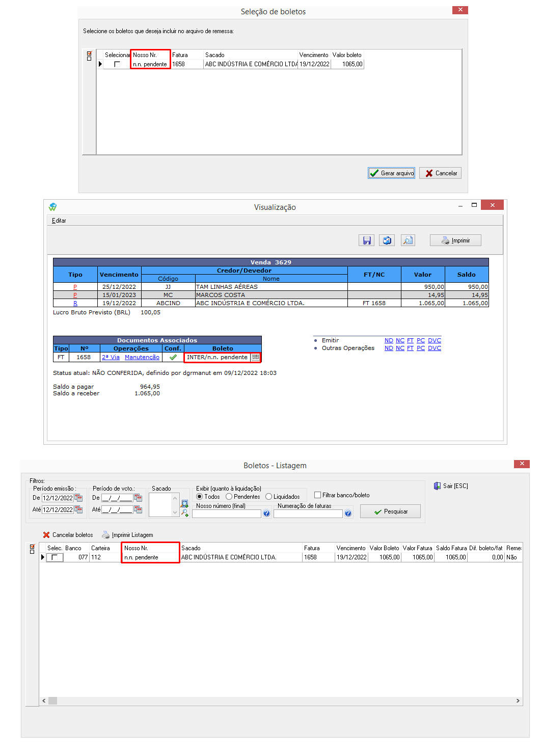Click the Visualização window app icon
The height and width of the screenshot is (756, 542).
pos(53,207)
